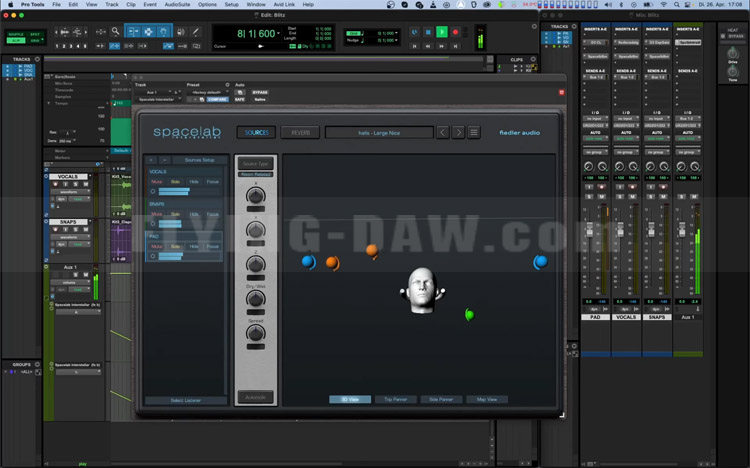Screen dimensions: 750x468
Task: Select the blue source ball at far right
Action: [540, 262]
